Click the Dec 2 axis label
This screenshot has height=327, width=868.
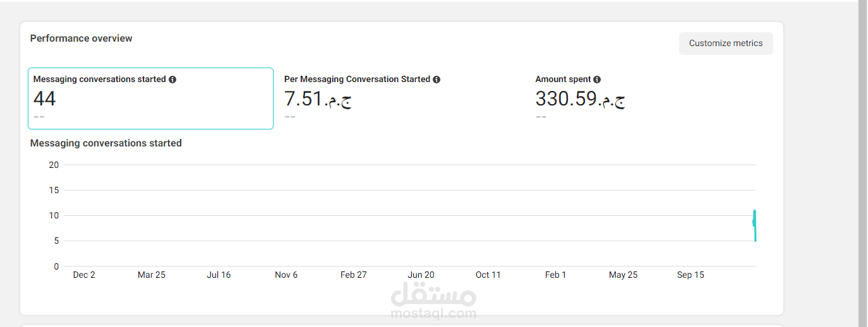coord(84,275)
